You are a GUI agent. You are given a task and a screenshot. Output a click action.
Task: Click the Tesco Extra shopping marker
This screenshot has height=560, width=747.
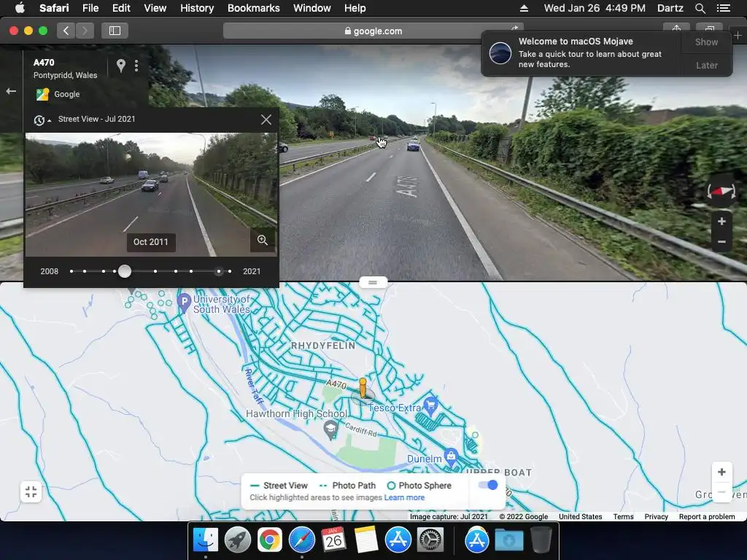click(x=430, y=405)
